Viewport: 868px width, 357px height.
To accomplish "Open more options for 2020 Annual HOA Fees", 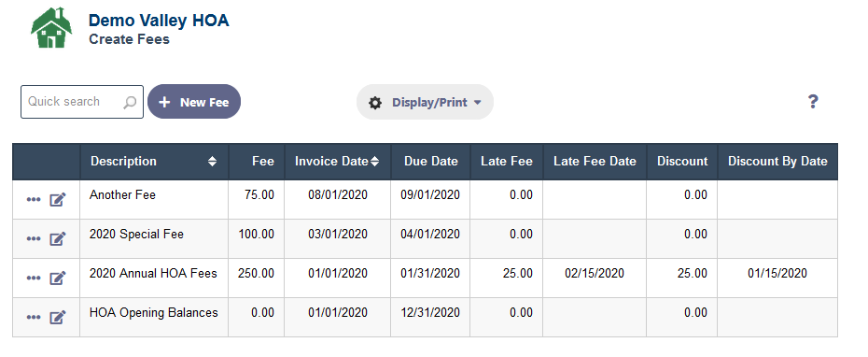I will (x=34, y=278).
